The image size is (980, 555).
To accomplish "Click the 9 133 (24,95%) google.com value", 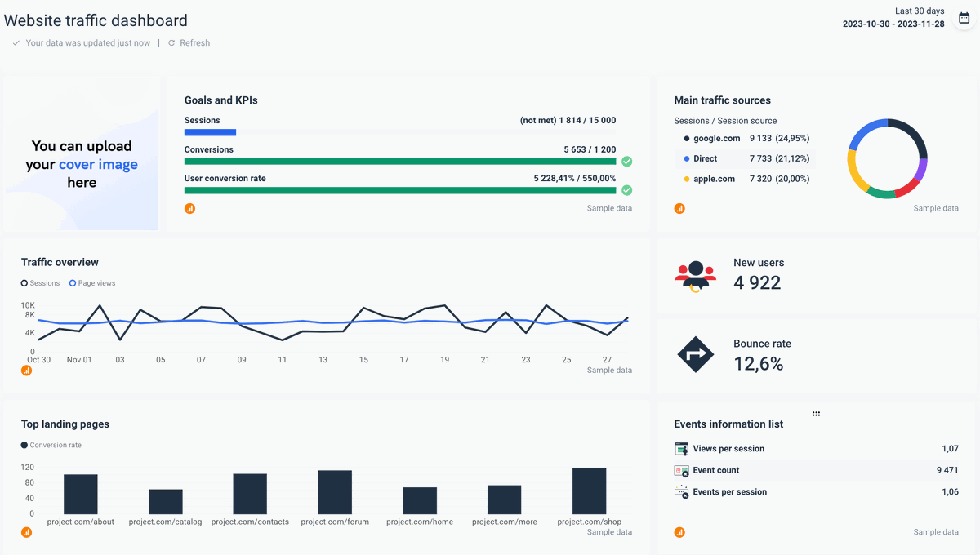I will [x=780, y=139].
